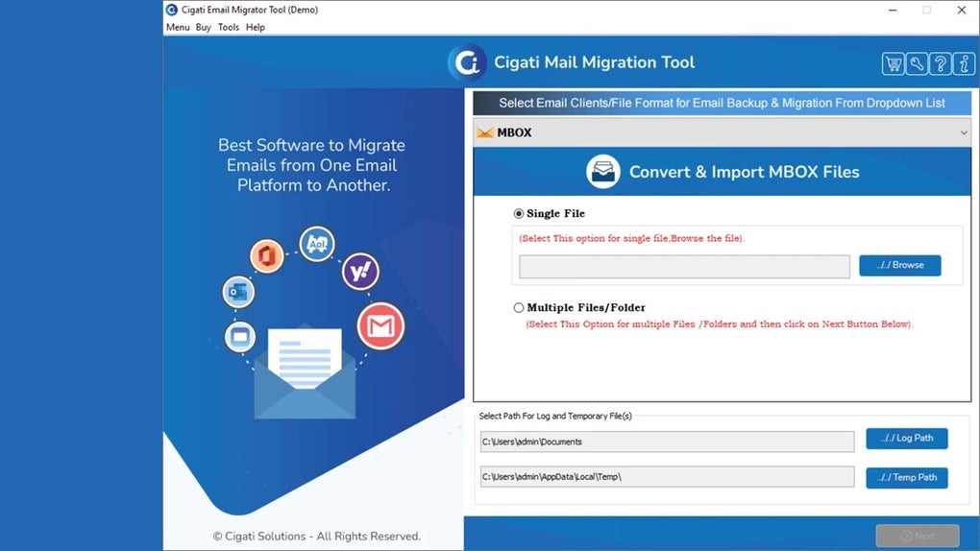980x551 pixels.
Task: Click the Office 365 icon in illustration
Action: pyautogui.click(x=267, y=255)
